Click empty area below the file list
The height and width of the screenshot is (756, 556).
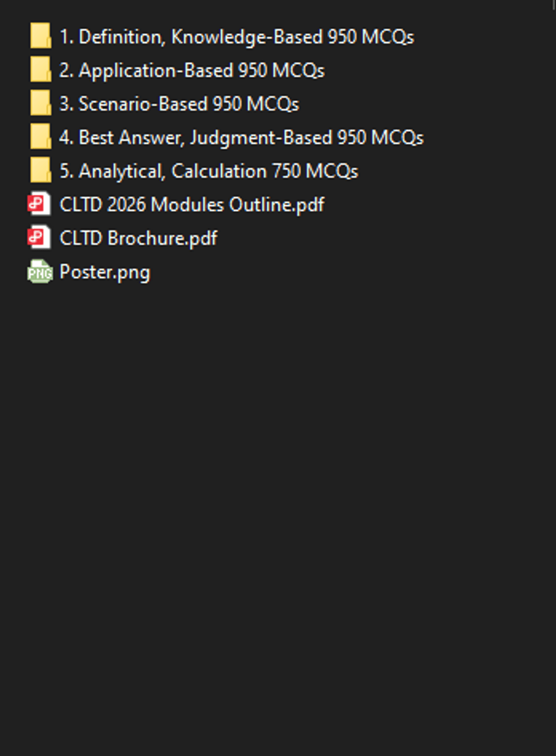[278, 510]
